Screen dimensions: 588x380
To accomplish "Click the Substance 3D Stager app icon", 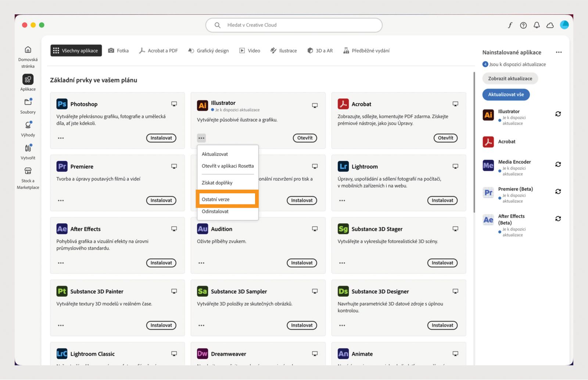I will (x=343, y=229).
